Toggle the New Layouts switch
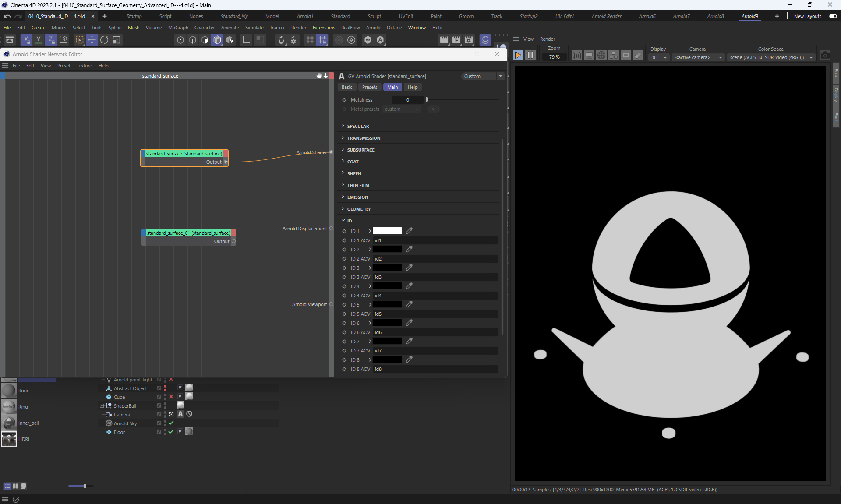This screenshot has height=504, width=841. tap(833, 16)
